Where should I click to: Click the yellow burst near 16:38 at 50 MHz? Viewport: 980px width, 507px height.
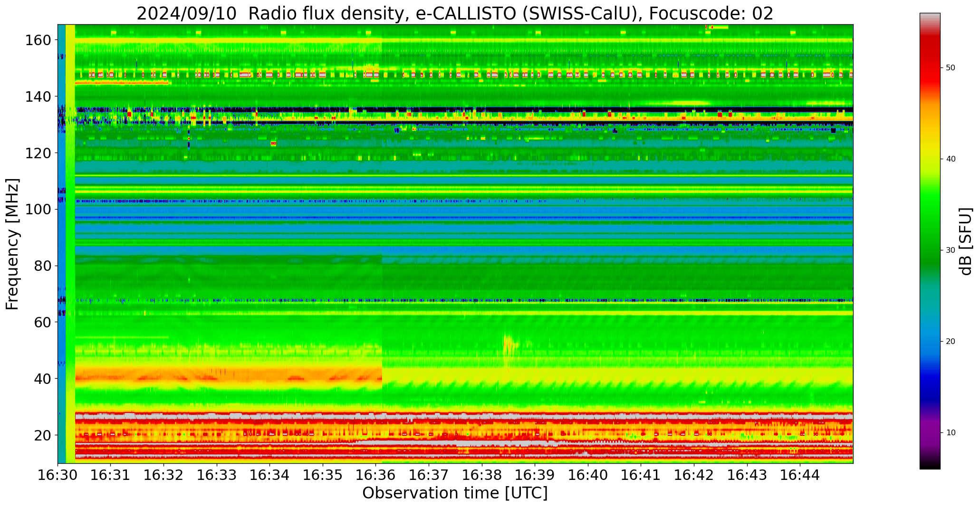tap(508, 344)
